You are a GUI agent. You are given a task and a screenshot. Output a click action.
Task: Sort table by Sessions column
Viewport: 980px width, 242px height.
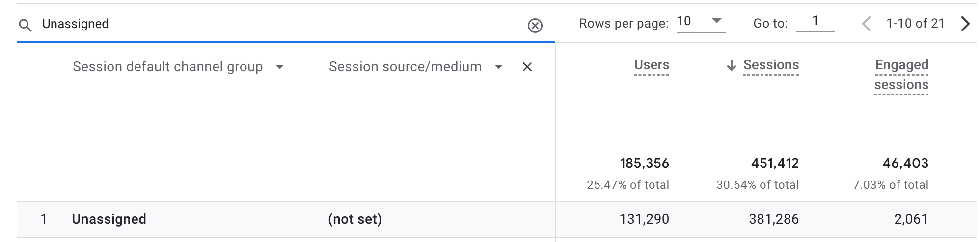(771, 65)
